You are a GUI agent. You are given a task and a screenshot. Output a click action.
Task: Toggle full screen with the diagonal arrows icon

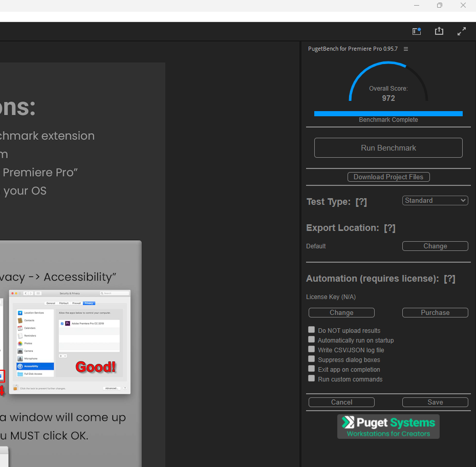pos(462,31)
